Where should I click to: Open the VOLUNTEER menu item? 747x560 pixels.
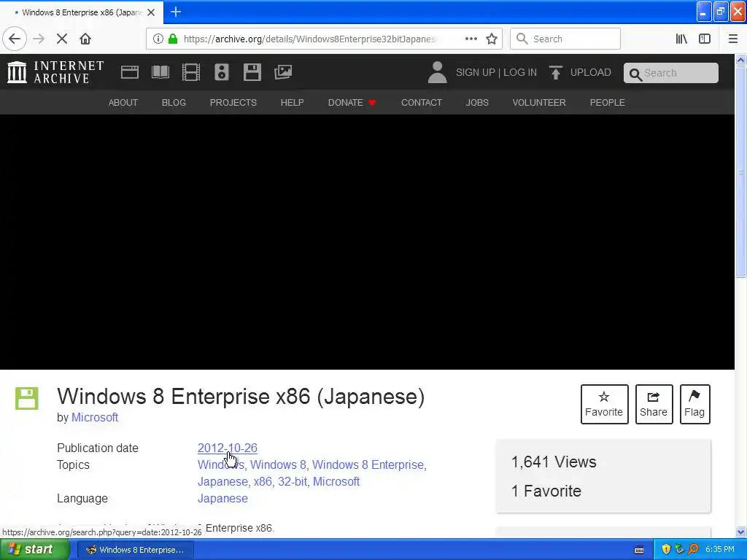point(539,102)
